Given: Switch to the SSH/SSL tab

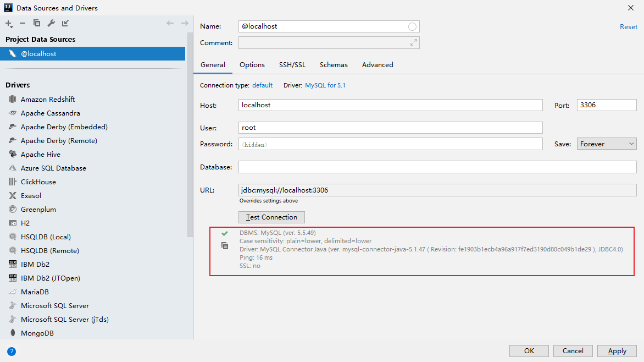Looking at the screenshot, I should click(292, 64).
